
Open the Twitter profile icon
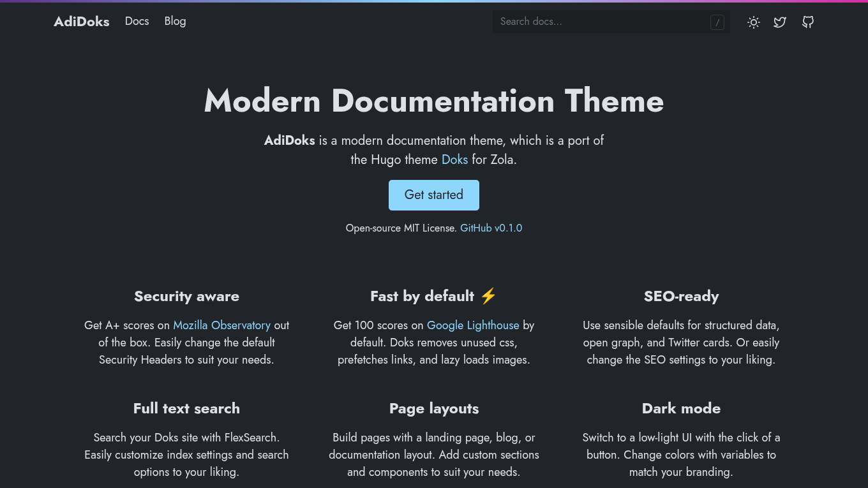tap(779, 22)
